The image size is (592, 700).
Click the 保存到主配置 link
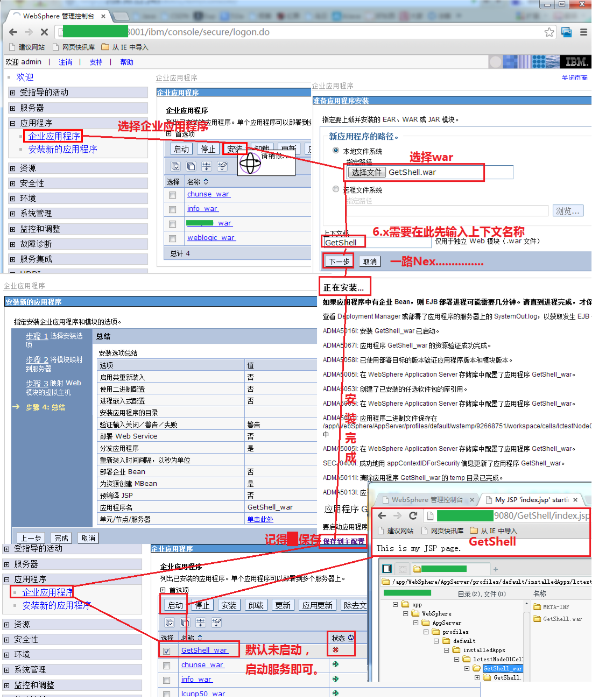coord(343,541)
